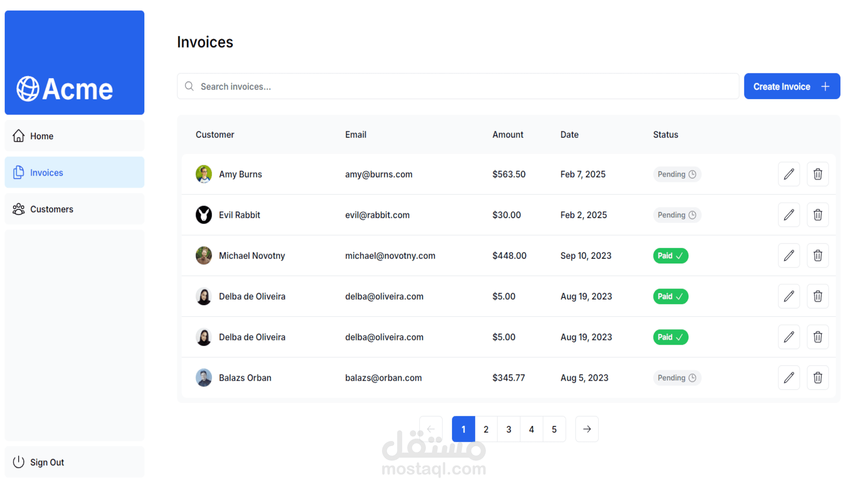Click trash icon on Balazs Orban row

[817, 377]
